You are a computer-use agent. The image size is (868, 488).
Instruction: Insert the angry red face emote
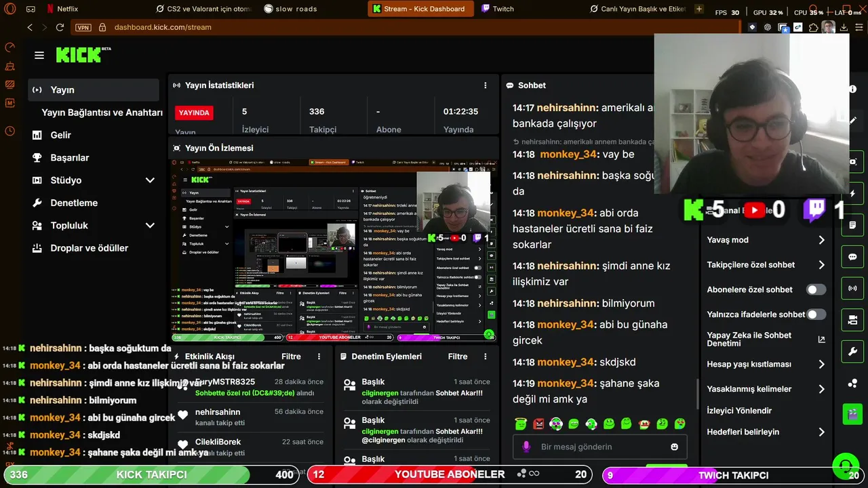pos(538,424)
